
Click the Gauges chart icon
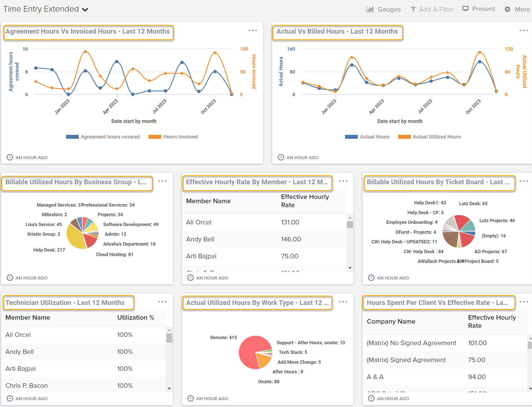pyautogui.click(x=370, y=9)
